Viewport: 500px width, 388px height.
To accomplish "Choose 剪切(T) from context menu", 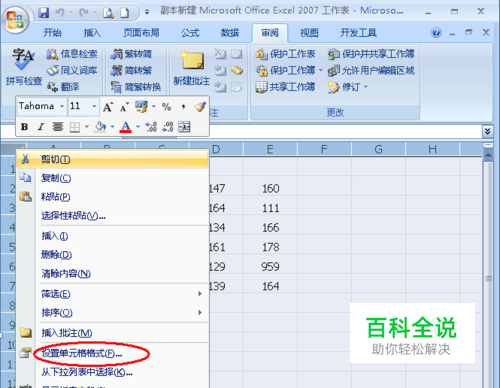I will [112, 159].
